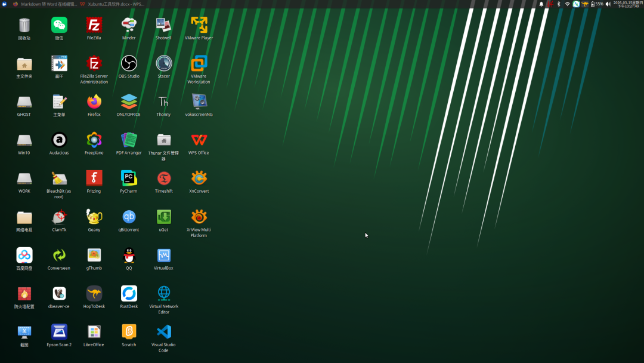This screenshot has height=363, width=644.
Task: Select the Geany desktop icon
Action: pyautogui.click(x=94, y=221)
